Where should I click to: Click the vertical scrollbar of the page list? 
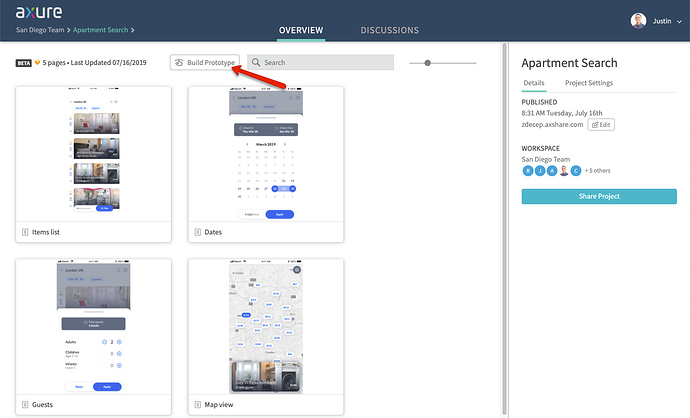tap(504, 229)
